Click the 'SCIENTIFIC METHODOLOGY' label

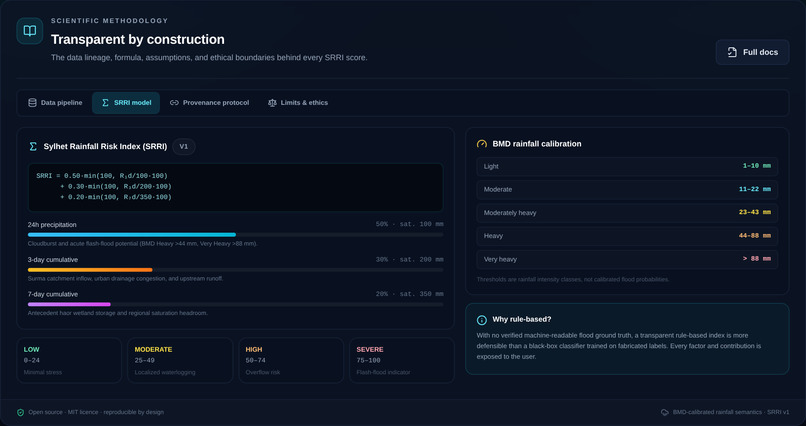coord(109,21)
